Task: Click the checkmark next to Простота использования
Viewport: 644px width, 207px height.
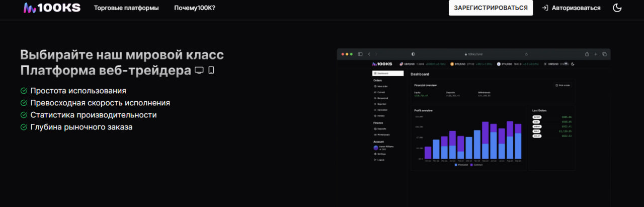Action: (x=24, y=91)
